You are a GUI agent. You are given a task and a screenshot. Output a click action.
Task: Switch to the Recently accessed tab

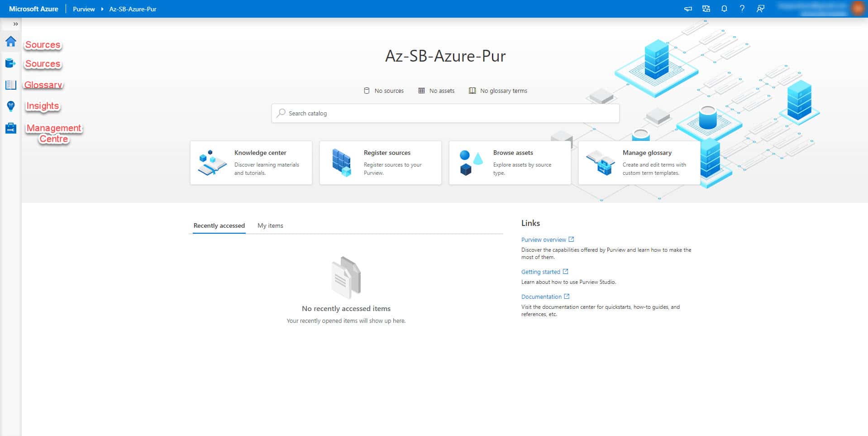click(219, 225)
